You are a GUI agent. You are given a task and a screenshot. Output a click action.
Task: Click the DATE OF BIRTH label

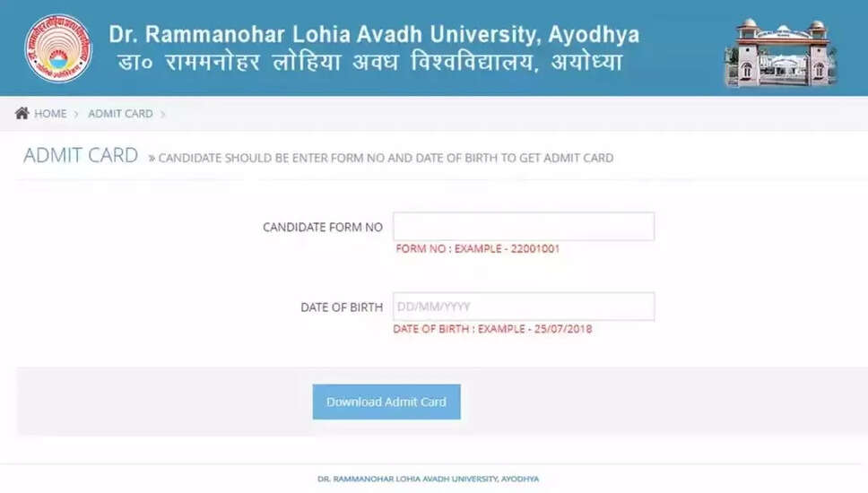pos(342,307)
